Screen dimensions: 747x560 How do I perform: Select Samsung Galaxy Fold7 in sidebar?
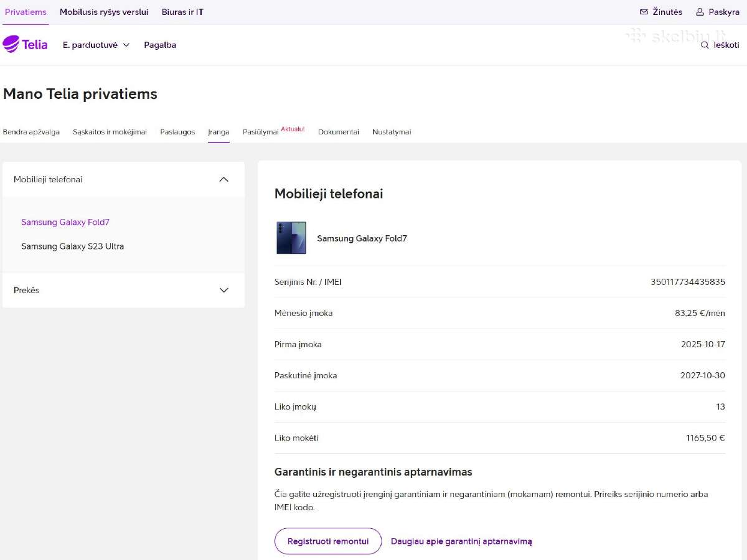coord(65,222)
